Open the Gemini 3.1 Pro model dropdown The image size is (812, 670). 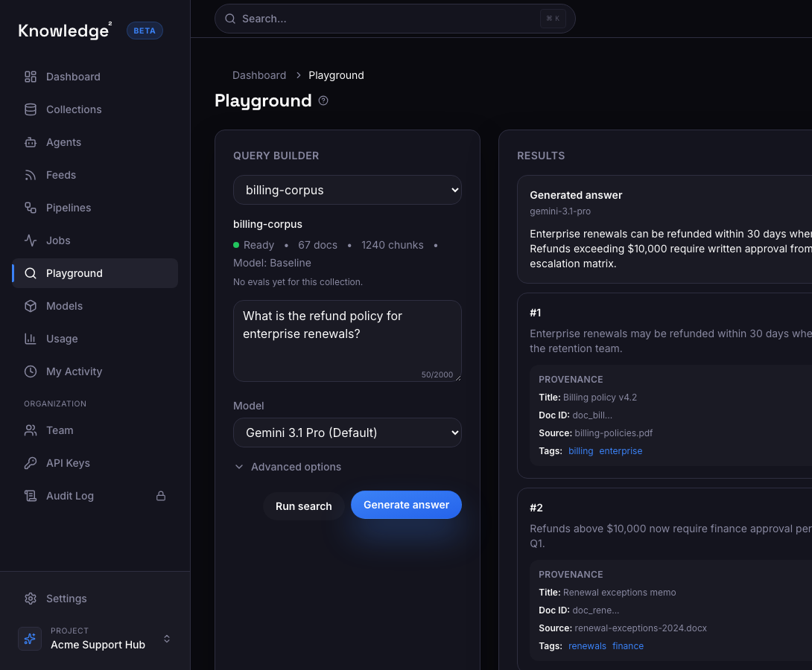point(347,433)
